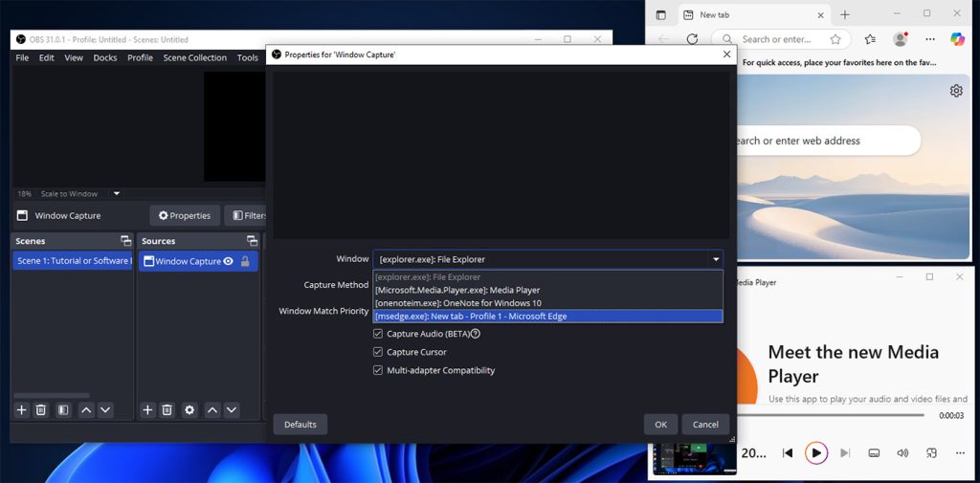Open scene filters icon in Scenes panel
This screenshot has height=483, width=980.
click(63, 410)
